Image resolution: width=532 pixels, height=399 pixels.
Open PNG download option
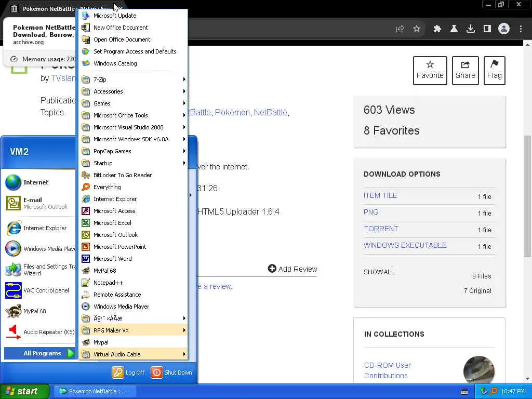coord(371,212)
